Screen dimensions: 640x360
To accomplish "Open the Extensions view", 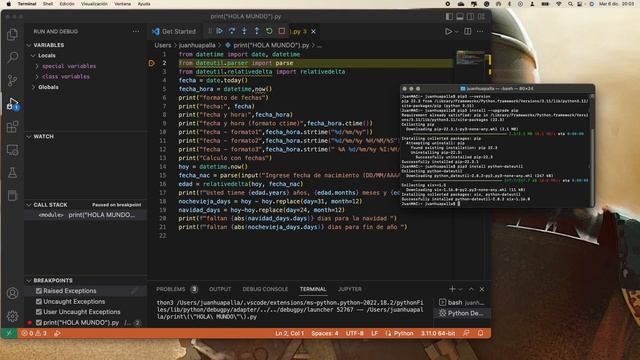I will [x=12, y=127].
